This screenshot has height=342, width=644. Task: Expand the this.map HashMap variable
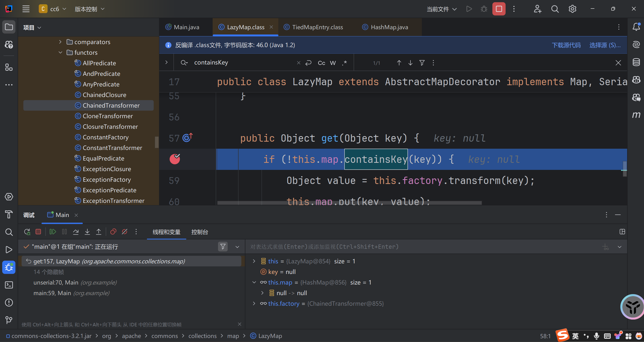click(254, 282)
